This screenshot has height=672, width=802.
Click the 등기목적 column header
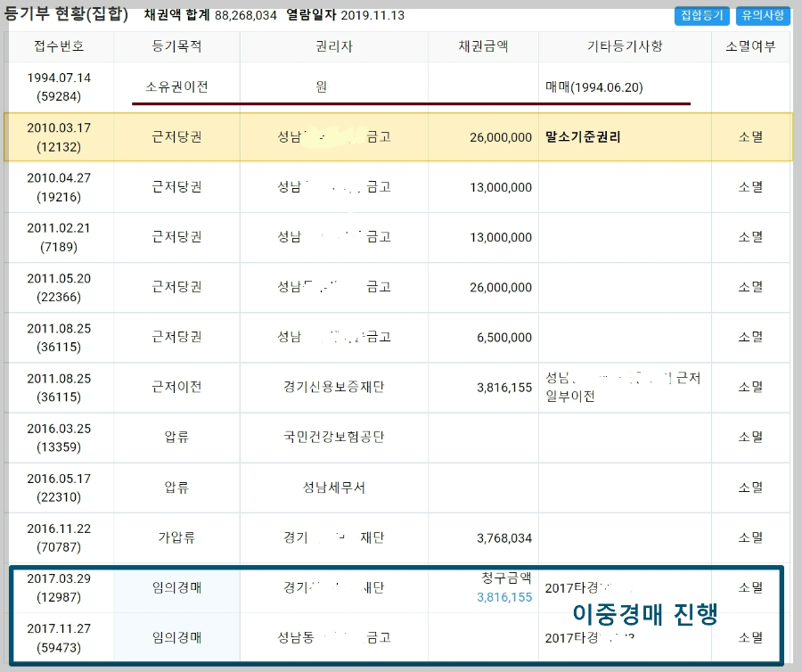[176, 46]
